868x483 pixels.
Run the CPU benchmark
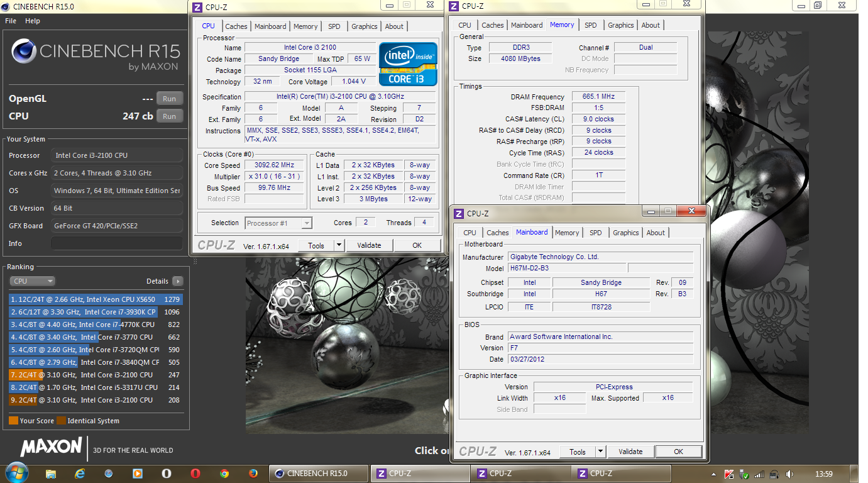(x=169, y=116)
